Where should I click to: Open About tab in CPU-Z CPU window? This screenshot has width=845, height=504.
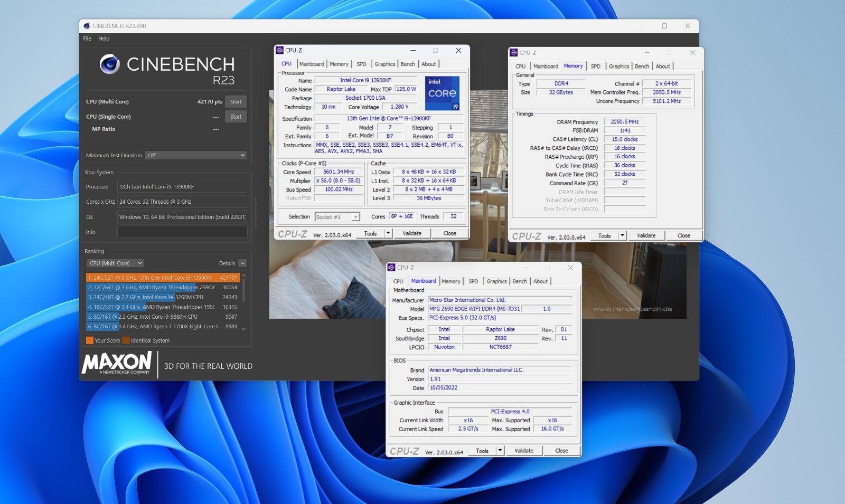pyautogui.click(x=429, y=64)
